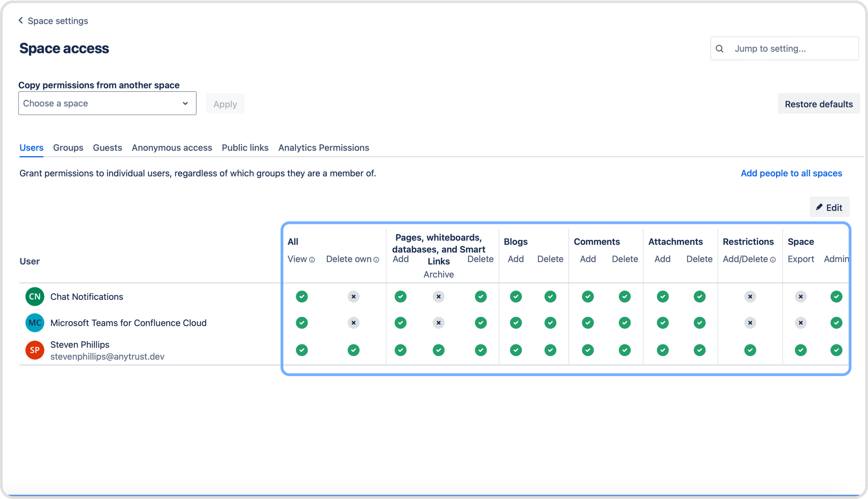Click the Pages Delete check for Steven Phillips

point(481,350)
